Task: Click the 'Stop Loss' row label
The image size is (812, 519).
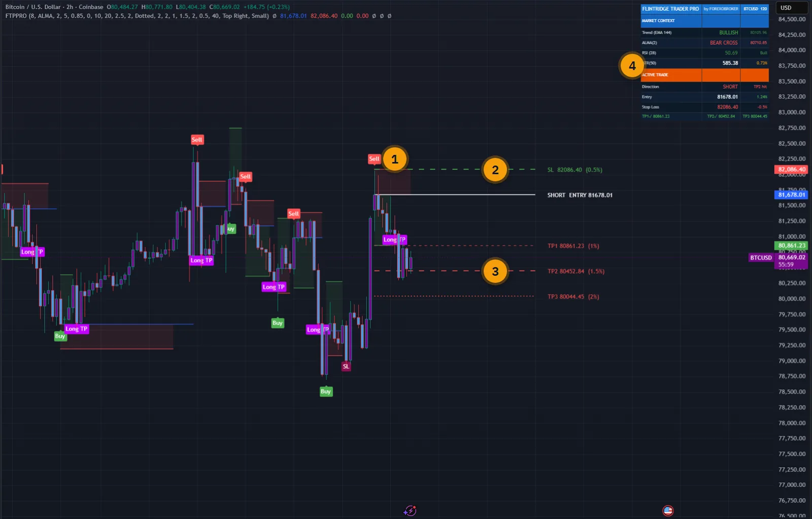Action: [650, 107]
